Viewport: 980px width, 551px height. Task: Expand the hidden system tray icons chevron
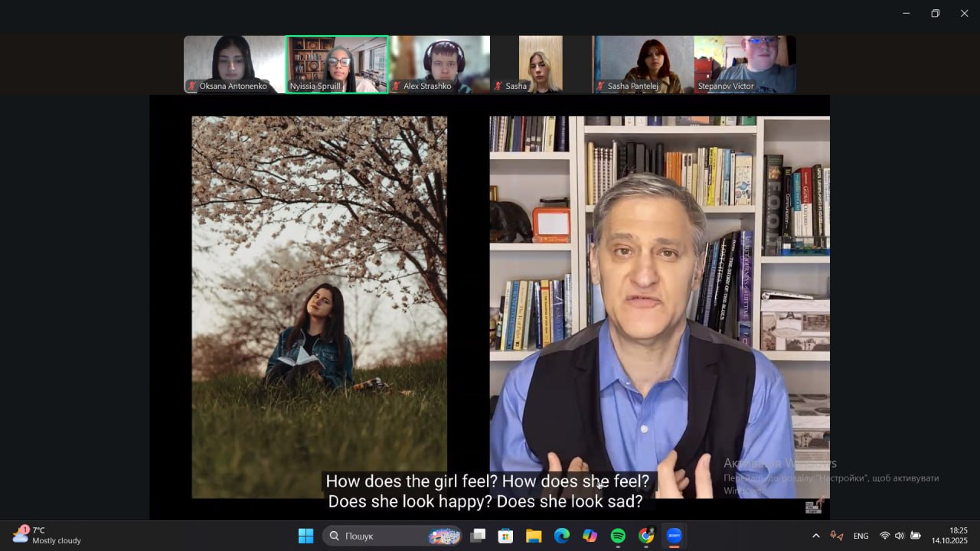[815, 536]
